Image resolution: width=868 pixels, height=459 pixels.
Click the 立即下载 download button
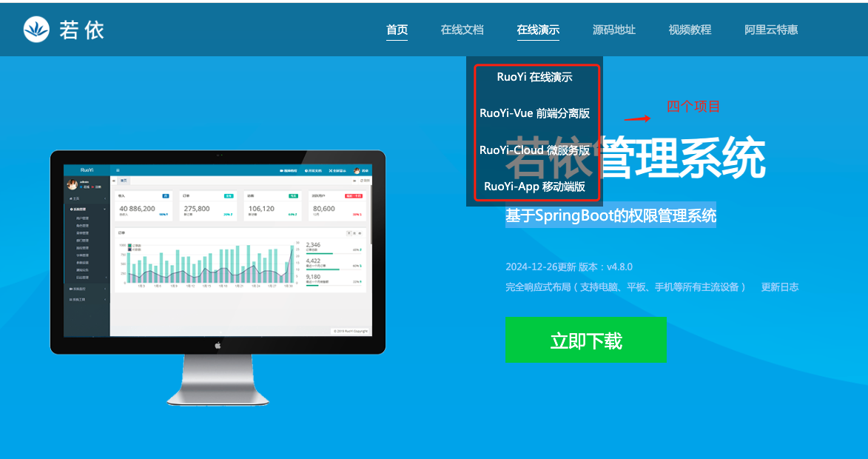(585, 340)
